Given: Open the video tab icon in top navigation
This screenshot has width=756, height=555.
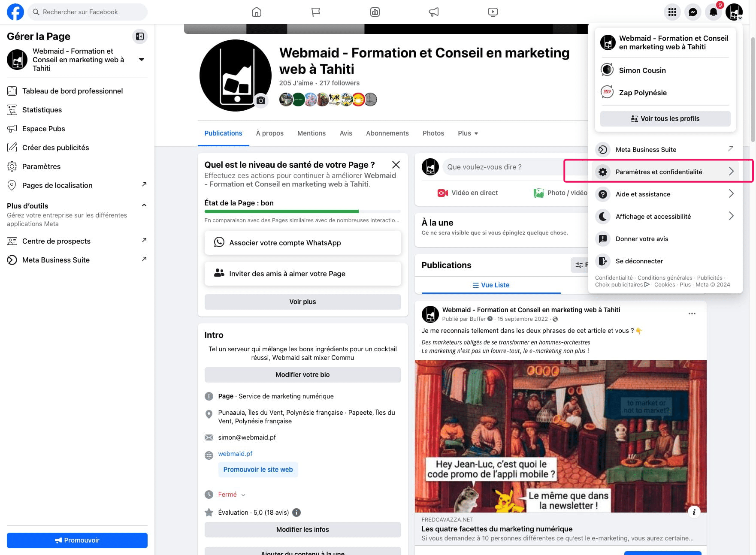Looking at the screenshot, I should coord(493,12).
